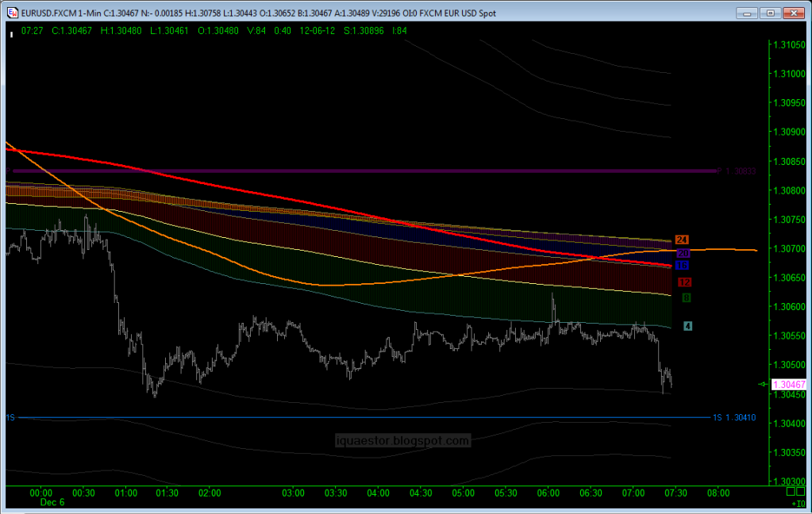Click the 08:00 label on the time axis

pos(718,493)
